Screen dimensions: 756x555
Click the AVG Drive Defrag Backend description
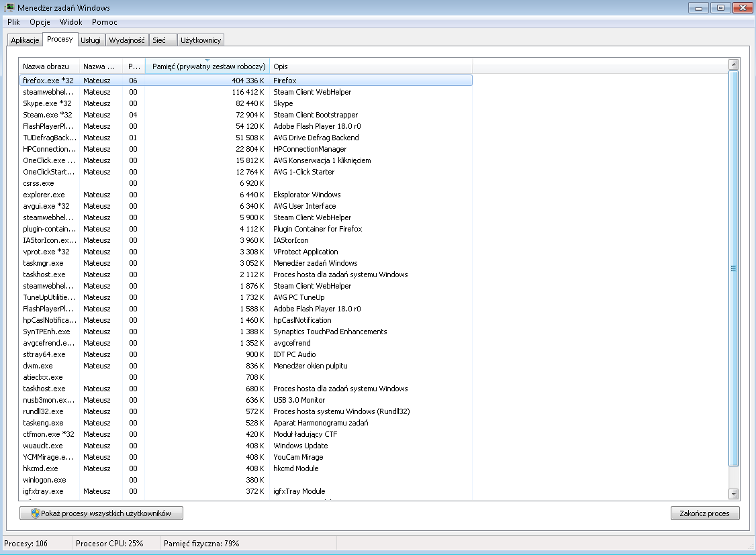pos(316,138)
